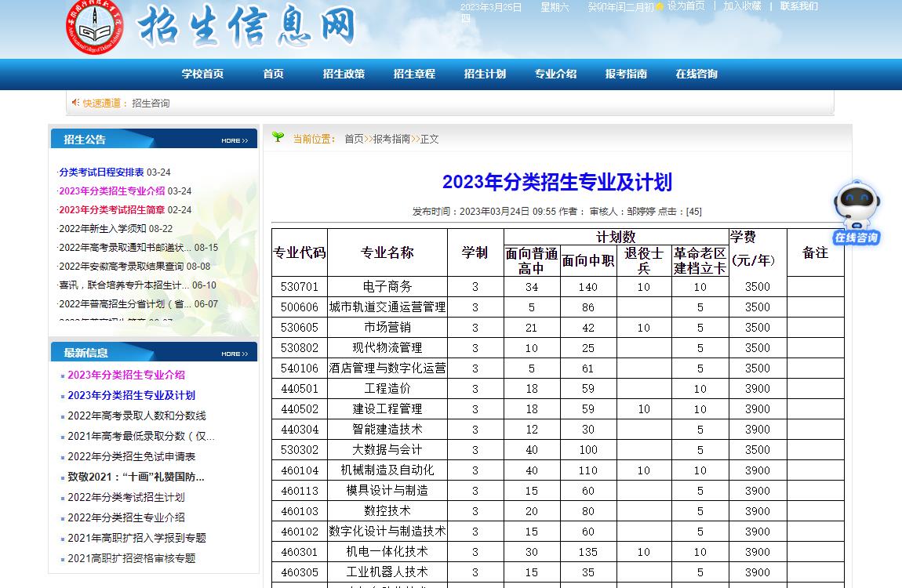The height and width of the screenshot is (588, 902).
Task: Click the 专业代码 column header
Action: [300, 252]
